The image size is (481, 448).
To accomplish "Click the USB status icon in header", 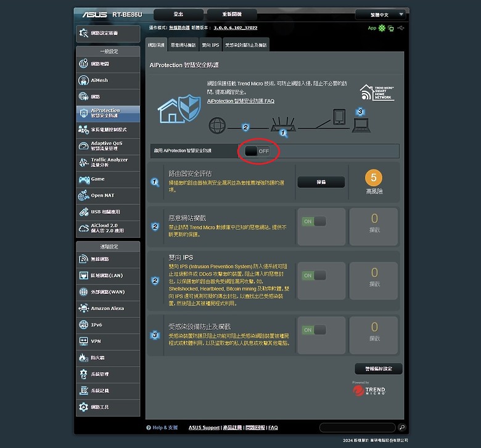I will pyautogui.click(x=401, y=28).
